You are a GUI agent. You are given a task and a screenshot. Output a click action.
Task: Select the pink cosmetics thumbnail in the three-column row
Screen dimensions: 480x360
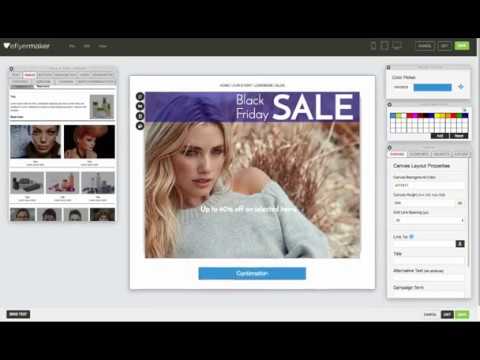[63, 183]
